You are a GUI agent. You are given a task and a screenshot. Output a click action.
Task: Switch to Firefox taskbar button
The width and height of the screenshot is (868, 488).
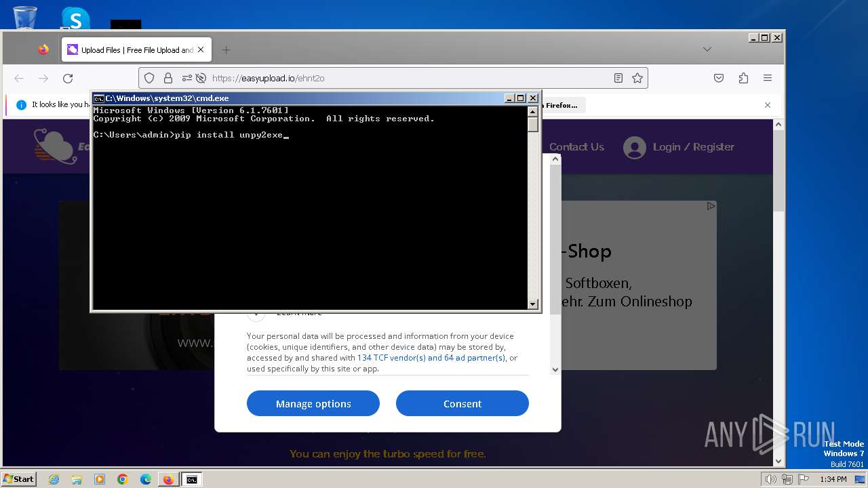tap(168, 479)
